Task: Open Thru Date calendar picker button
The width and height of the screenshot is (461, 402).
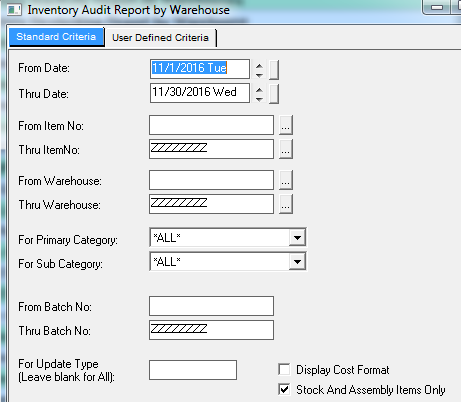Action: pos(274,94)
